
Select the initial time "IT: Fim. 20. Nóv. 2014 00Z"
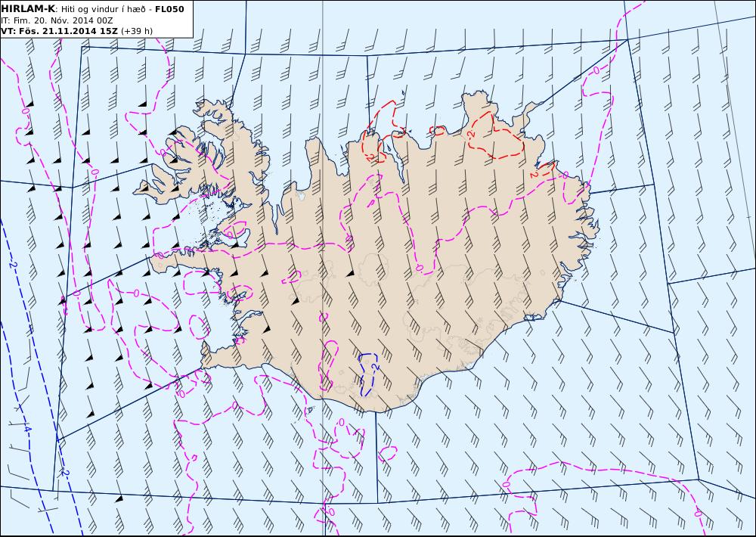tap(57, 20)
